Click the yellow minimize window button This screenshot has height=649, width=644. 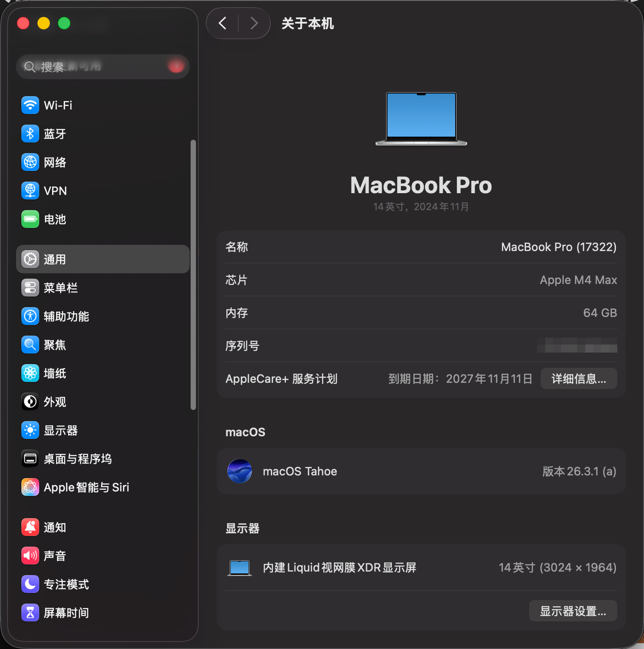(x=44, y=23)
